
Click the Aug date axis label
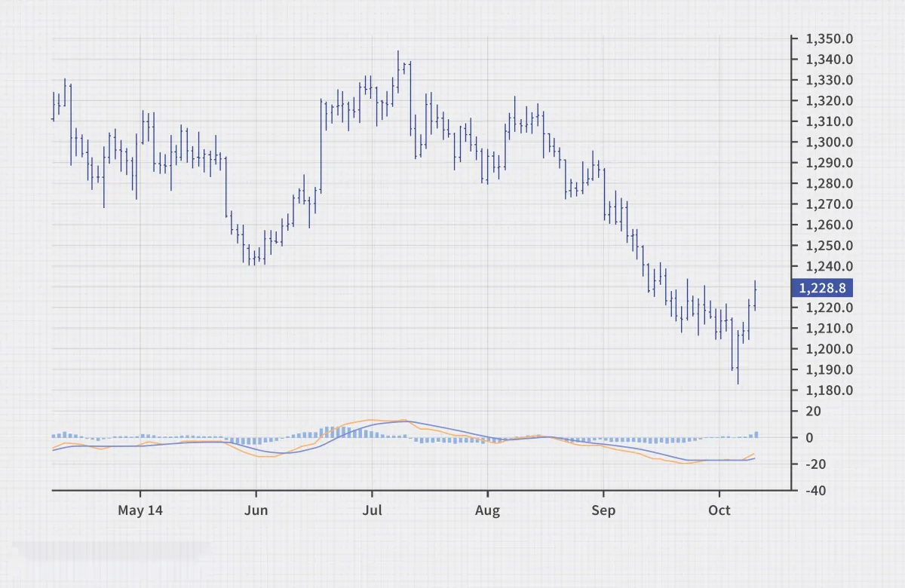click(x=488, y=511)
